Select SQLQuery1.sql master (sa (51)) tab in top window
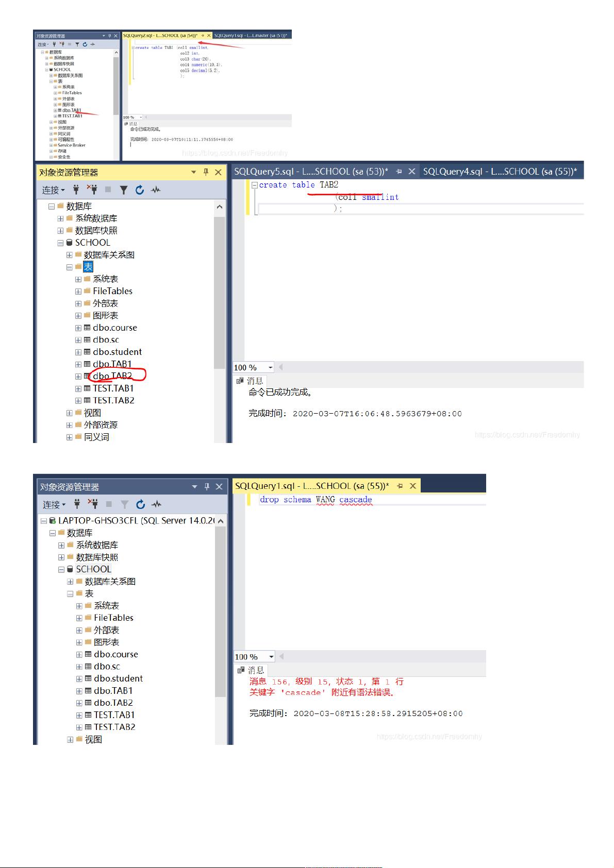 [251, 36]
